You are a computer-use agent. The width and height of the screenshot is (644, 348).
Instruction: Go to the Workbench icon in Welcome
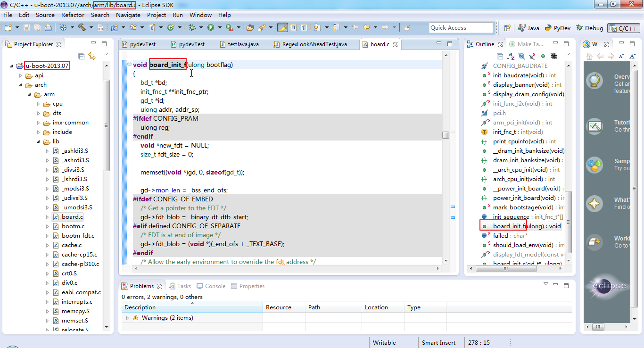coord(594,242)
